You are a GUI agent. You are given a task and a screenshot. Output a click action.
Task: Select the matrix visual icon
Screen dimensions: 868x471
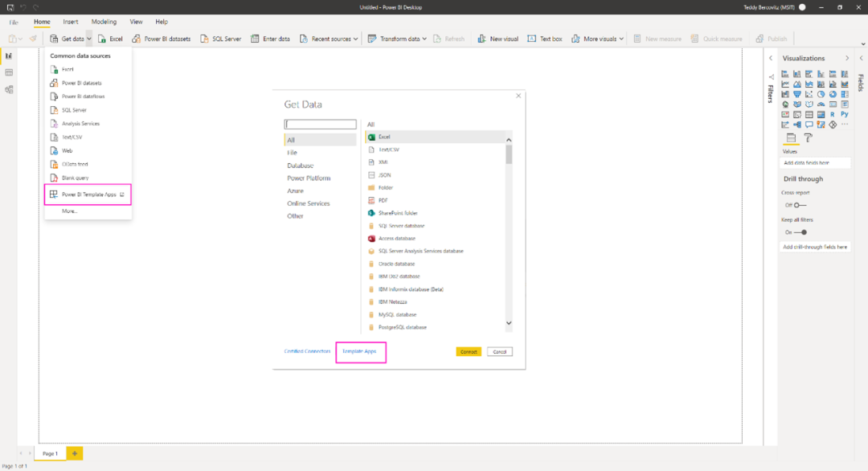click(x=821, y=115)
